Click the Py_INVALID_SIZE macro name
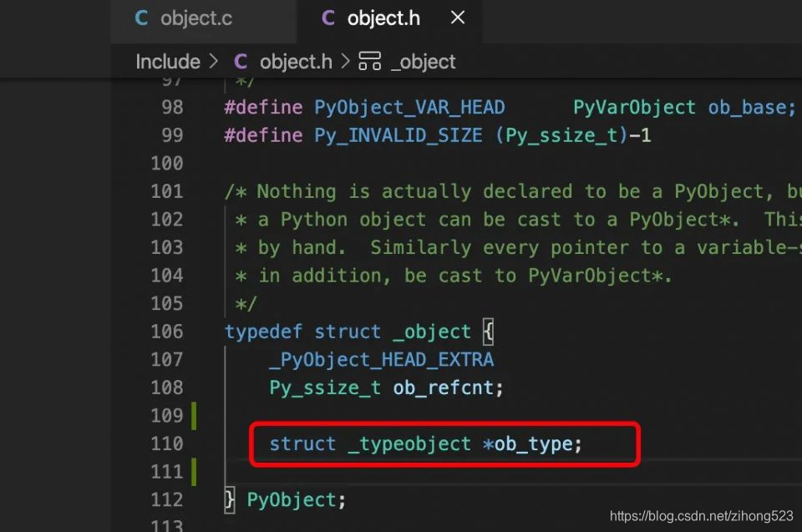802x532 pixels. point(398,135)
